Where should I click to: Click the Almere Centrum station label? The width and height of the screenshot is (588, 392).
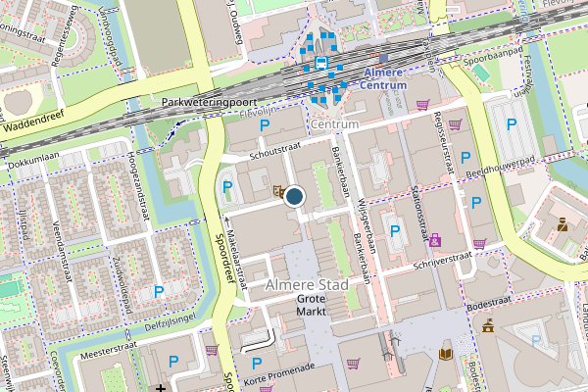383,78
